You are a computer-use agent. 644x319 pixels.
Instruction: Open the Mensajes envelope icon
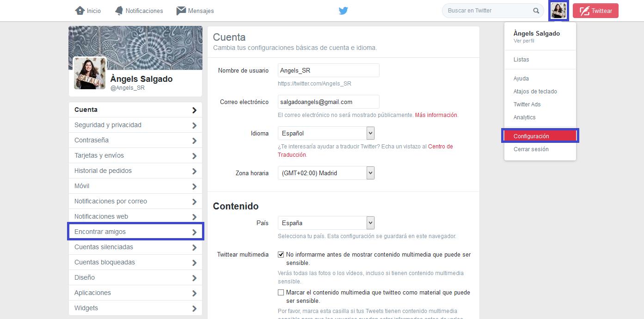click(x=181, y=11)
